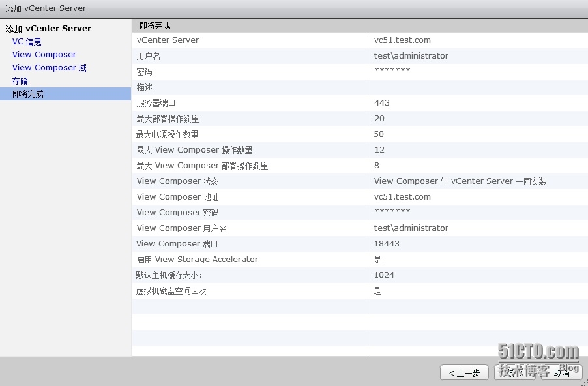Click 是 value for 虚拟机磁盘空间回收

click(x=377, y=291)
